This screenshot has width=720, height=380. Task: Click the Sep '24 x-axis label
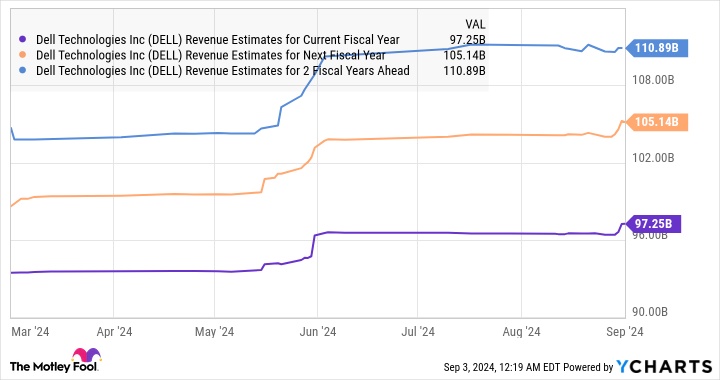[x=625, y=332]
